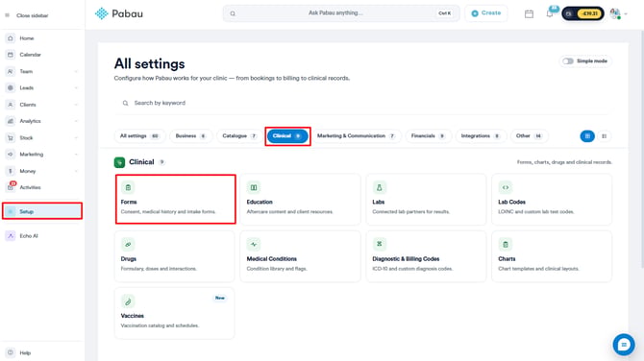Click the Echo AI sidebar icon
Screen dimensions: 644x361
tap(11, 236)
